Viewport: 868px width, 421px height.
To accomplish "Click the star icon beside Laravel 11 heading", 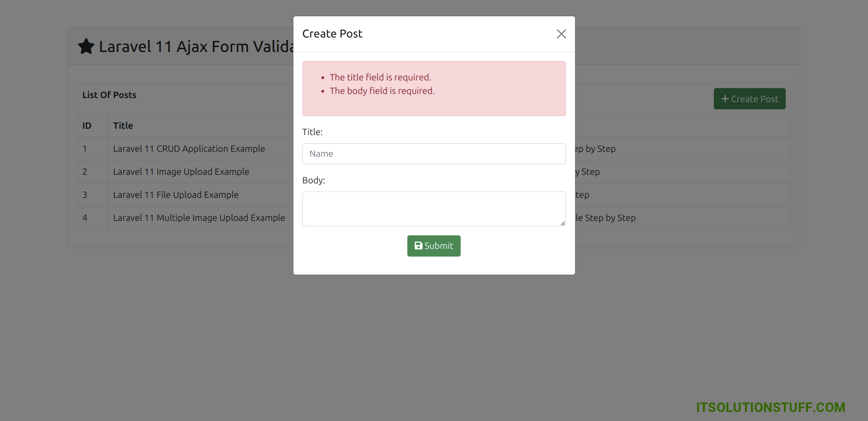I will [86, 46].
